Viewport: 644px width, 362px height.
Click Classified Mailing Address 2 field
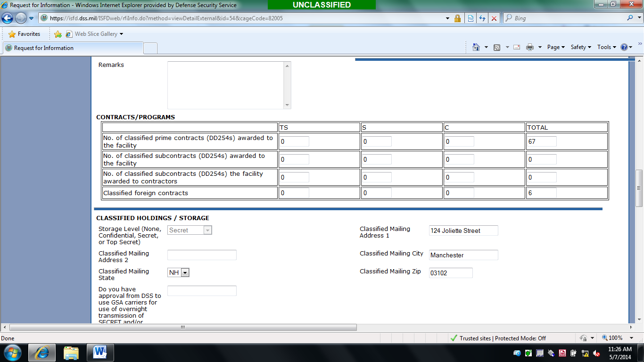pyautogui.click(x=202, y=255)
